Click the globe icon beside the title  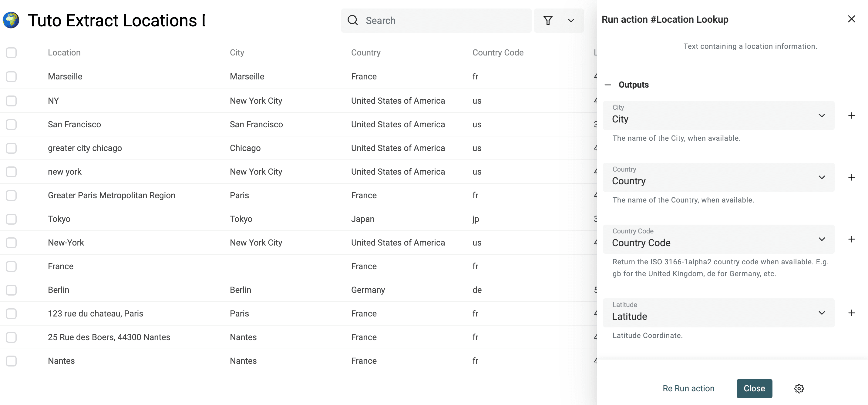click(11, 20)
